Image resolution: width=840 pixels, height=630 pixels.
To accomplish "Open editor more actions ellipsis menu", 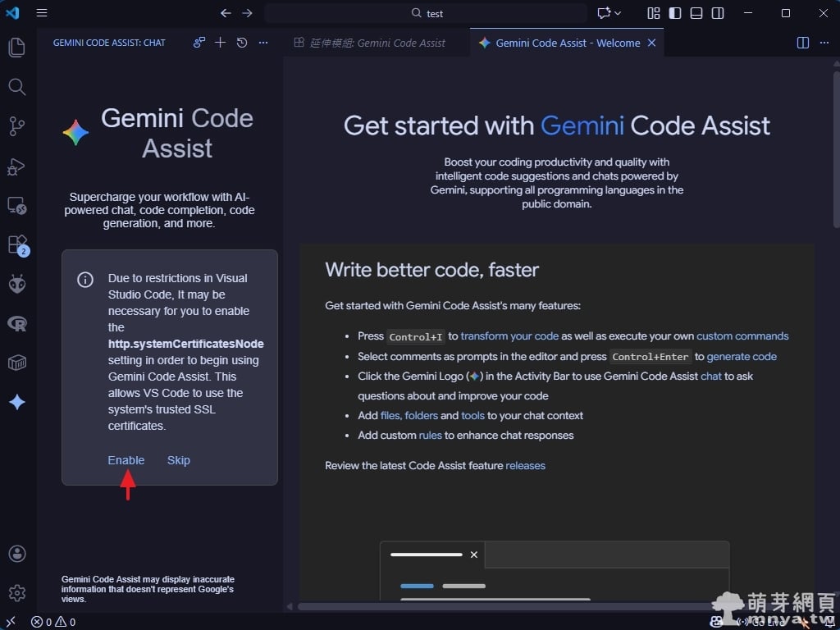I will point(824,43).
